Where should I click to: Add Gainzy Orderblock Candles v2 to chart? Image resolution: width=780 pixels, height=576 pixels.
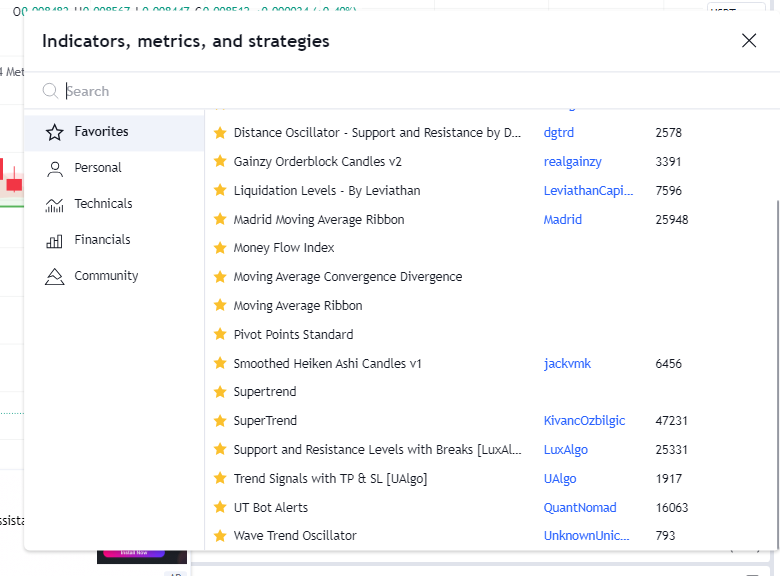point(317,162)
